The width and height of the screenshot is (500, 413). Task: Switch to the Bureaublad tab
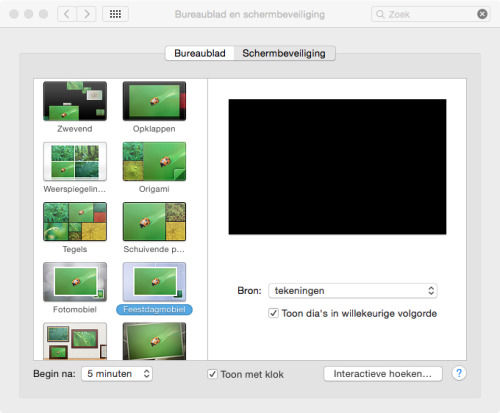200,53
